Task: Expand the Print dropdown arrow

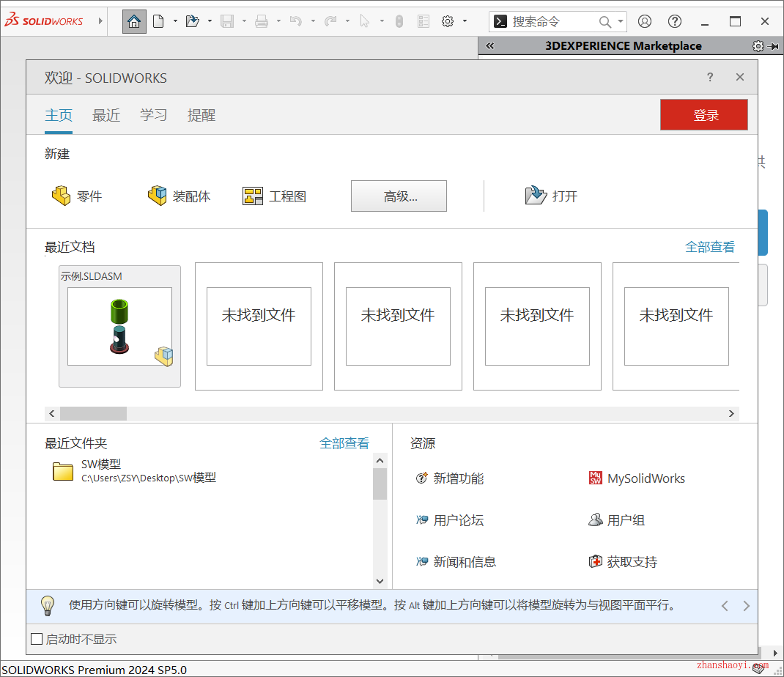Action: coord(278,21)
